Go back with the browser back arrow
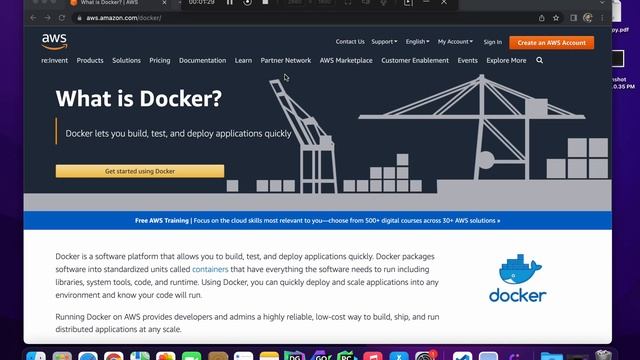 pos(33,18)
